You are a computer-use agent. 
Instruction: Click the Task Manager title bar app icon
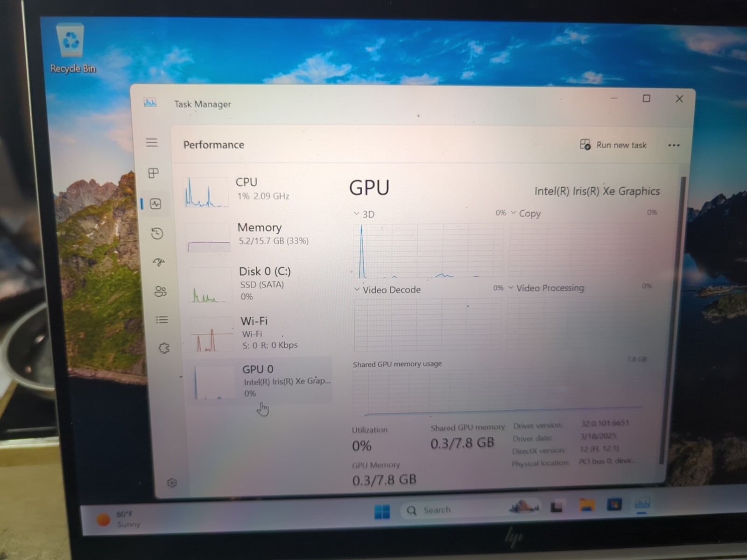150,103
